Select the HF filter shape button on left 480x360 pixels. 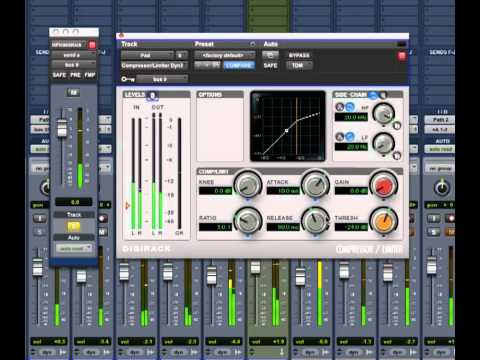coord(340,107)
